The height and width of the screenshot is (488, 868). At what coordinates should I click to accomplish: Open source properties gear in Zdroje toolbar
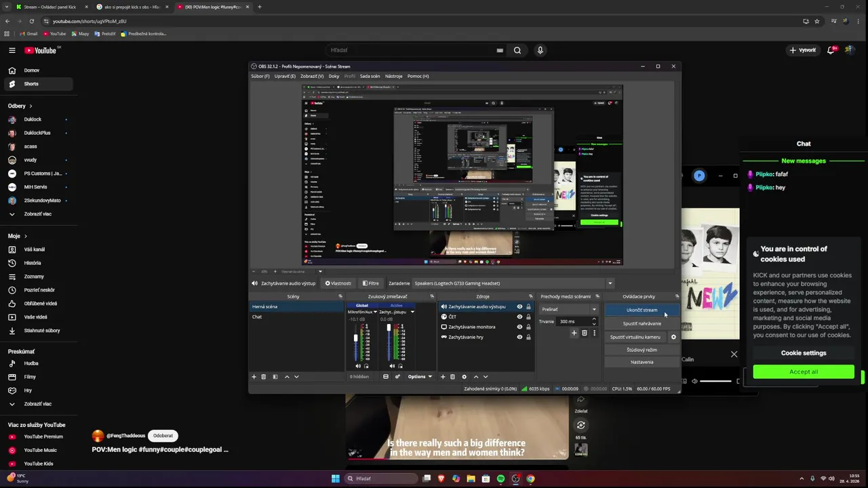coord(464,377)
